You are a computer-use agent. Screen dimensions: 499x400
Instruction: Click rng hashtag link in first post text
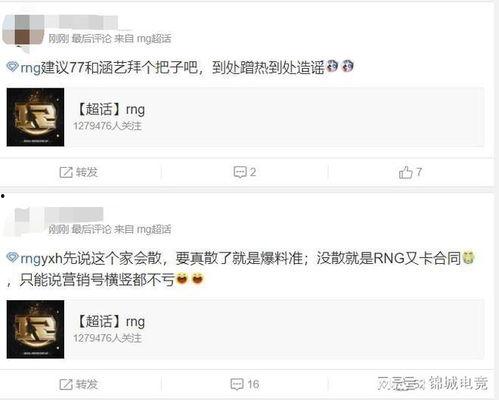click(x=30, y=68)
